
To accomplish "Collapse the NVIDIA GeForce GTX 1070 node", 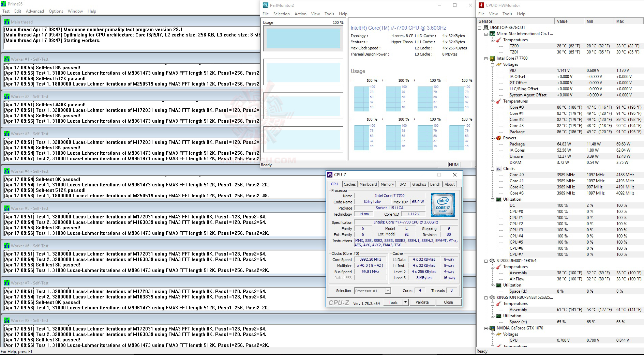I will coord(486,328).
